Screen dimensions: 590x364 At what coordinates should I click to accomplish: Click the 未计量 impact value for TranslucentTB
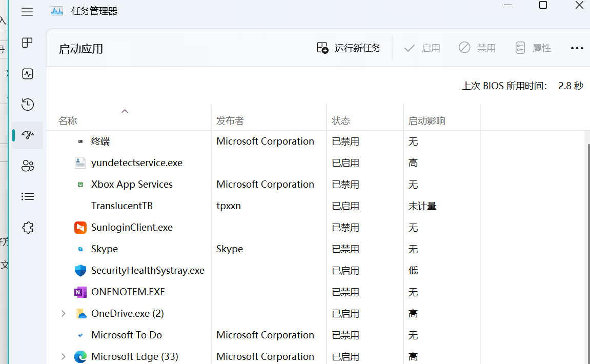422,206
